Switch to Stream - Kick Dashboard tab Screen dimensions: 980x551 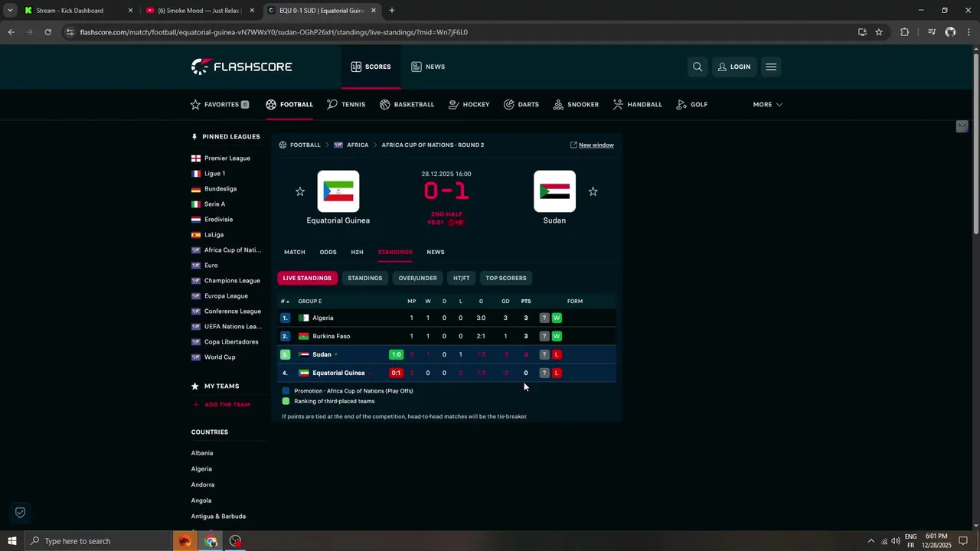[x=79, y=11]
